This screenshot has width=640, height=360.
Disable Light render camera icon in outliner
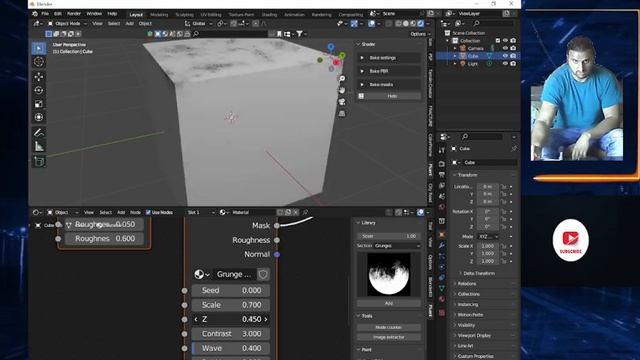coord(513,64)
